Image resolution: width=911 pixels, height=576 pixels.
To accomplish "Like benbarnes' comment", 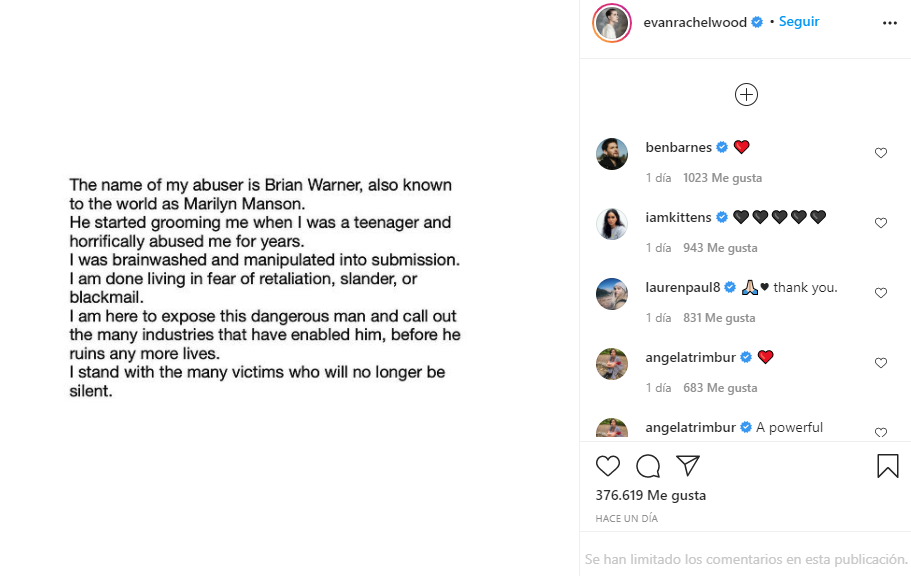I will click(x=881, y=153).
